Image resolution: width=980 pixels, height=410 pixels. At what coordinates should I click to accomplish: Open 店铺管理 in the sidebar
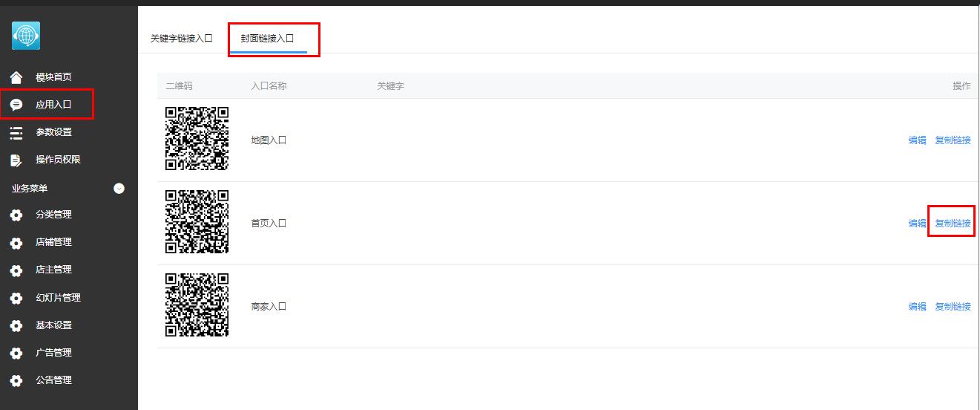click(54, 242)
